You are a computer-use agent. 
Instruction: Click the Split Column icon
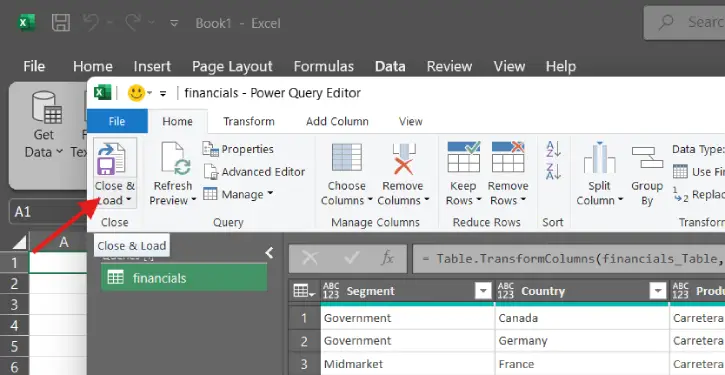[599, 158]
